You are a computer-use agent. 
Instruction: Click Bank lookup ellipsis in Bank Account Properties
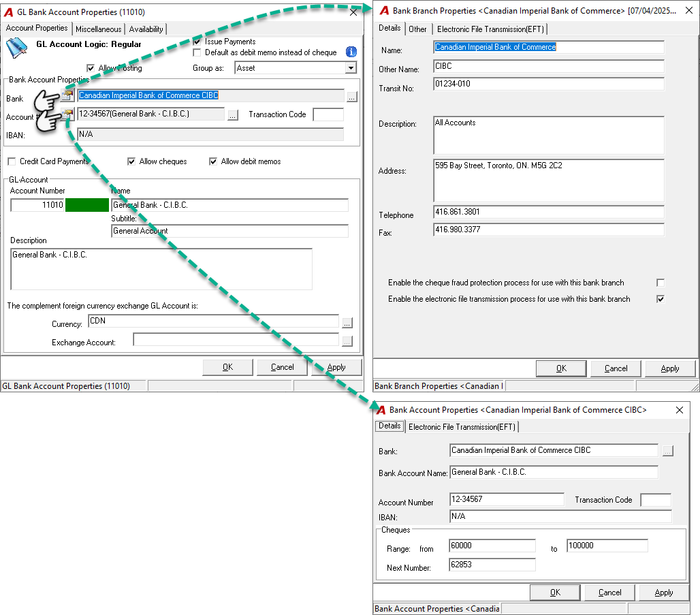(667, 451)
